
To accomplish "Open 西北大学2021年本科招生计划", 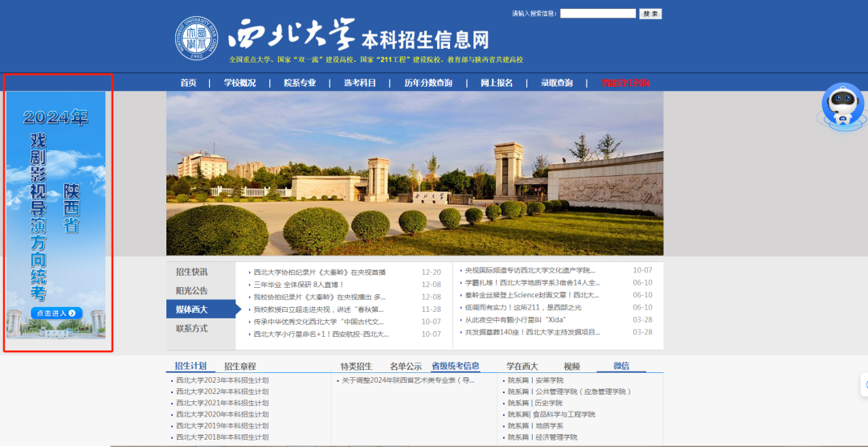I will (222, 404).
